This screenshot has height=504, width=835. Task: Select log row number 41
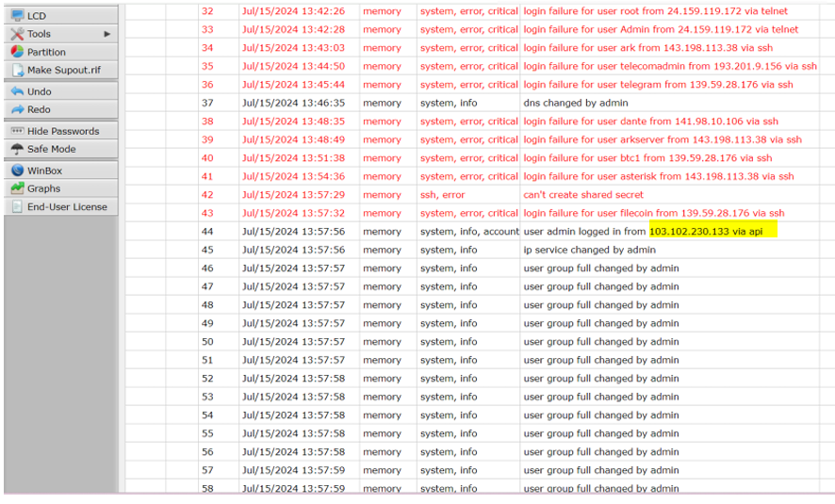coord(207,176)
